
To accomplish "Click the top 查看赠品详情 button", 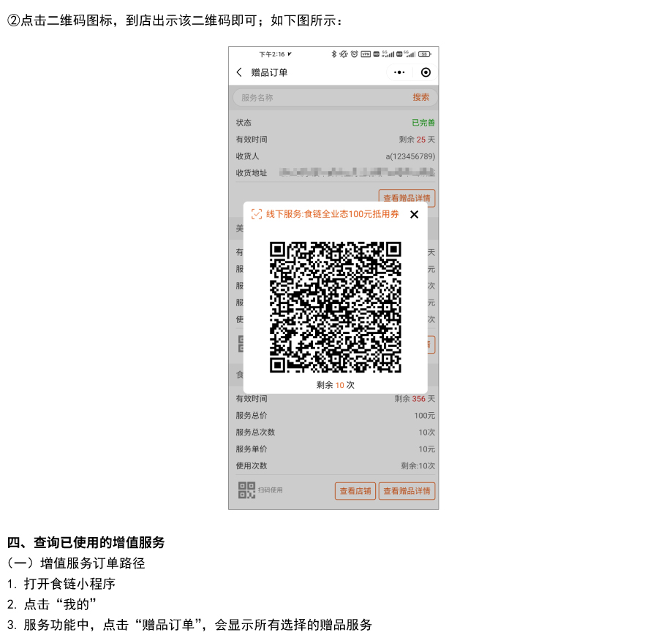I will 407,198.
